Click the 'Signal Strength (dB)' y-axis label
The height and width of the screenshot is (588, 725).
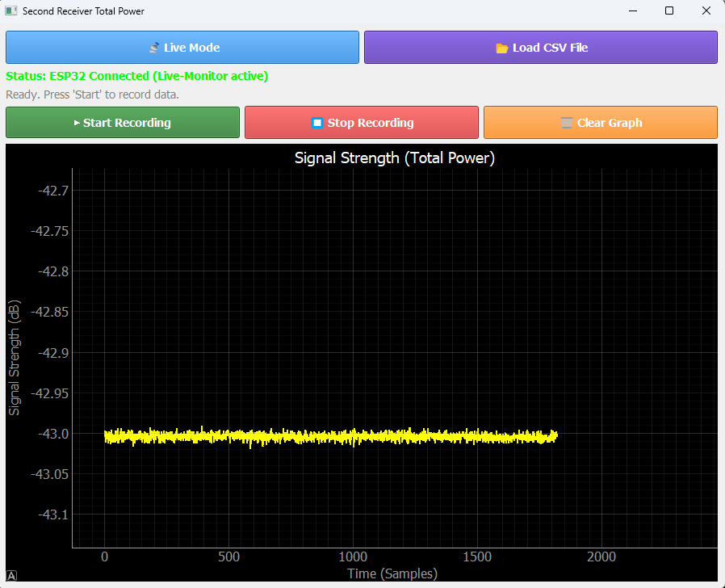tap(14, 357)
